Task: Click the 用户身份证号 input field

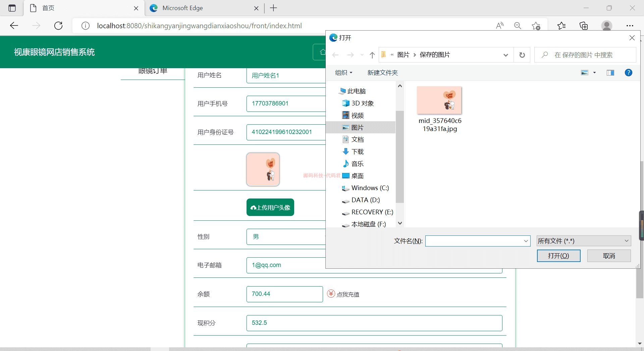Action: [286, 132]
